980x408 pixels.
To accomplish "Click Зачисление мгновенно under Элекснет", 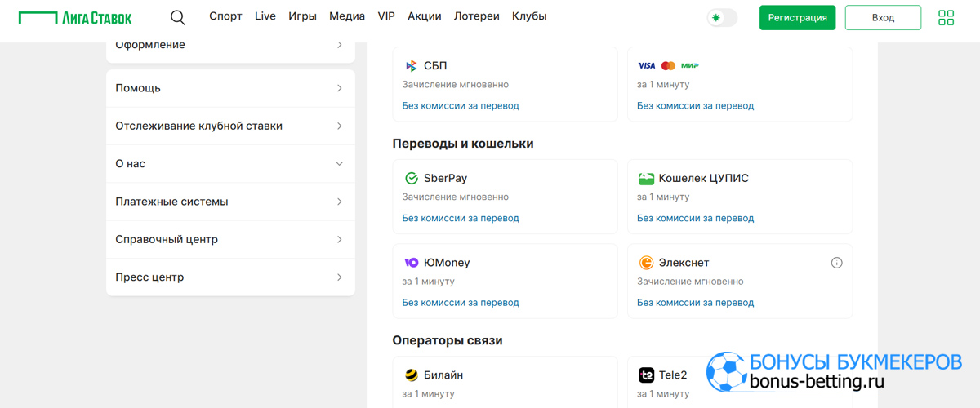I will 691,282.
